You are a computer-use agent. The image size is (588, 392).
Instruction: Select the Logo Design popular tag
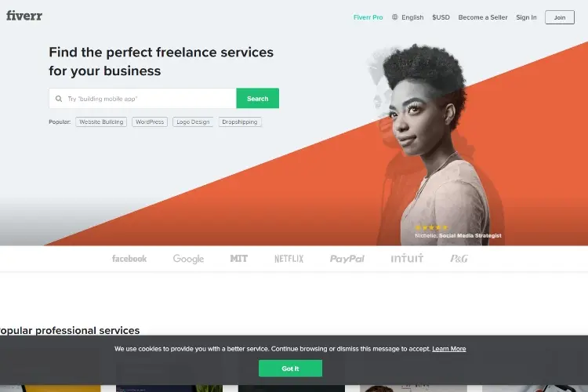193,122
